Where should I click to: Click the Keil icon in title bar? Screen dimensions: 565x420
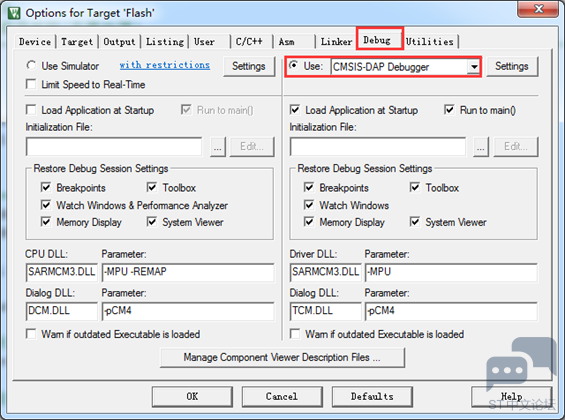[x=14, y=13]
